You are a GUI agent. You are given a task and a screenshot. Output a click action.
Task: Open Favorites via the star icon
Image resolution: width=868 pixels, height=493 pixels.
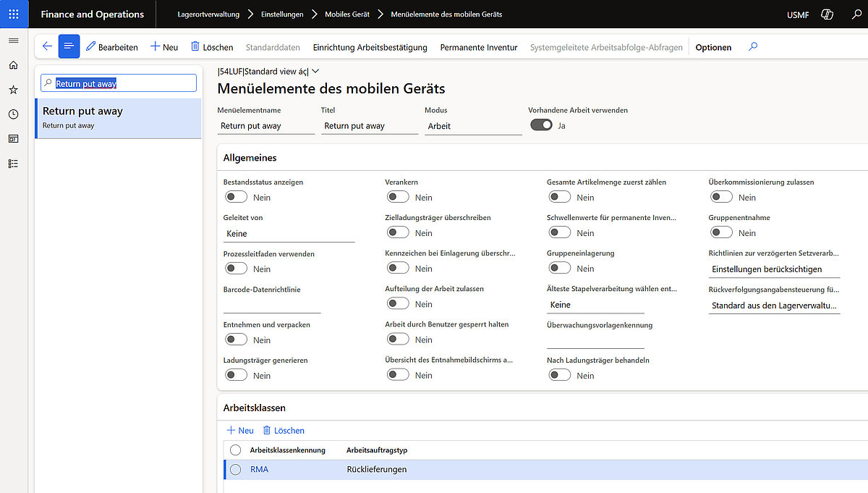tap(12, 90)
